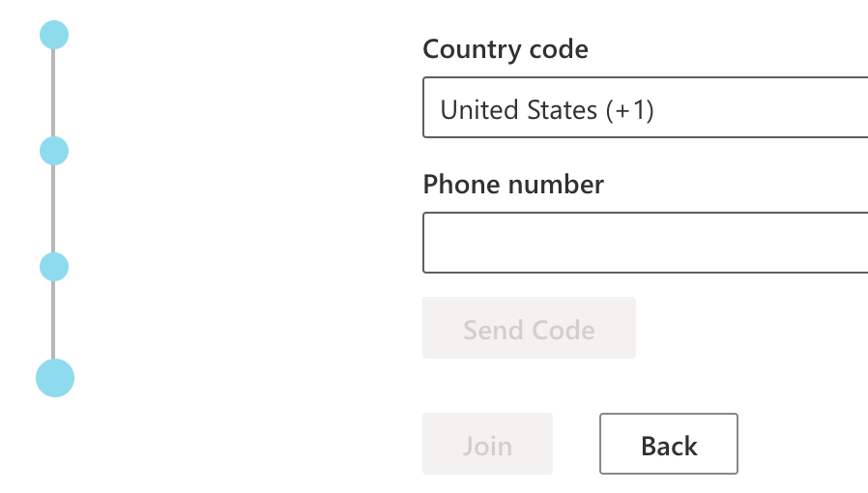The width and height of the screenshot is (868, 493).
Task: Expand the country selector under Country code
Action: 645,110
